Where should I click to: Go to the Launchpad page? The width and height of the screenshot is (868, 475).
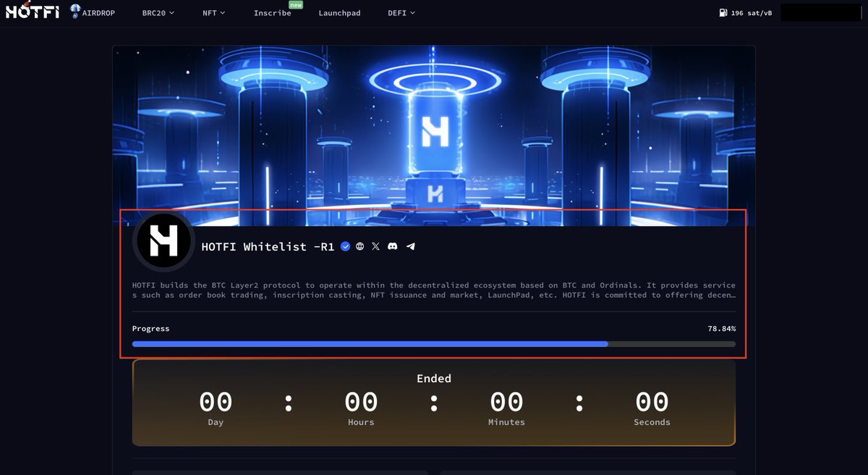(x=339, y=13)
